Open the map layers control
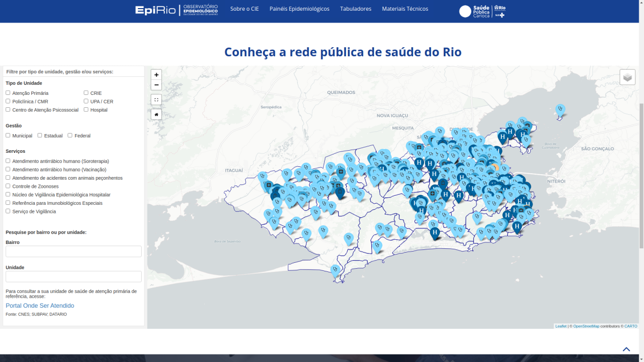644x362 pixels. coord(627,77)
